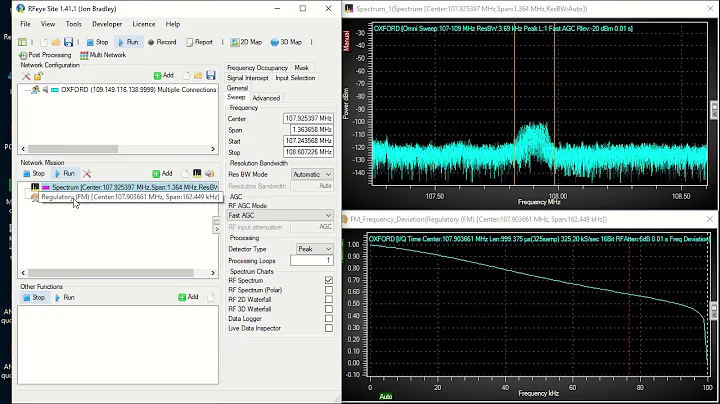720x404 pixels.
Task: Open the 2D Map view
Action: coord(246,42)
